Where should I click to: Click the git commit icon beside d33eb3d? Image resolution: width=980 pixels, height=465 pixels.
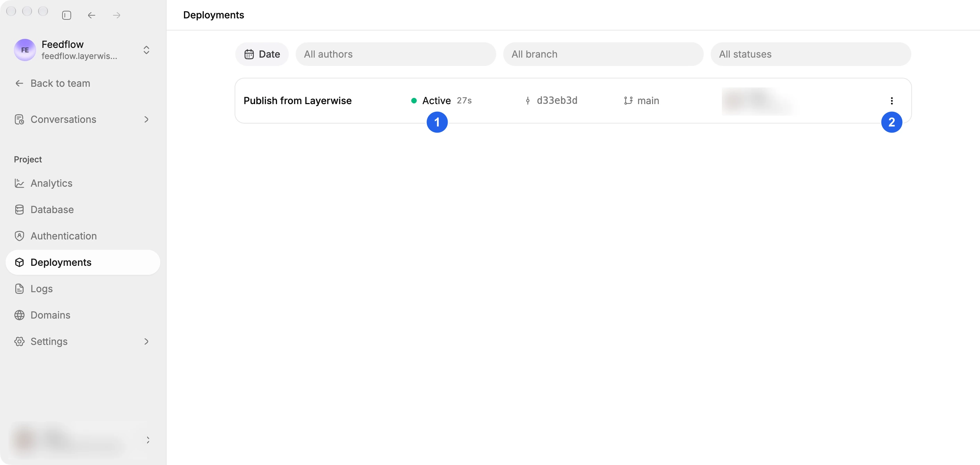point(528,101)
